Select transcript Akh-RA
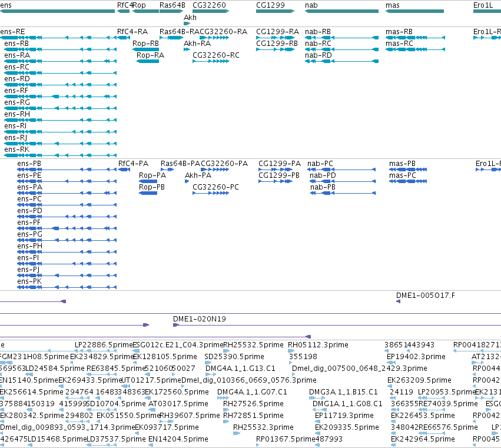Image resolution: width=501 pixels, height=448 pixels. pos(187,49)
